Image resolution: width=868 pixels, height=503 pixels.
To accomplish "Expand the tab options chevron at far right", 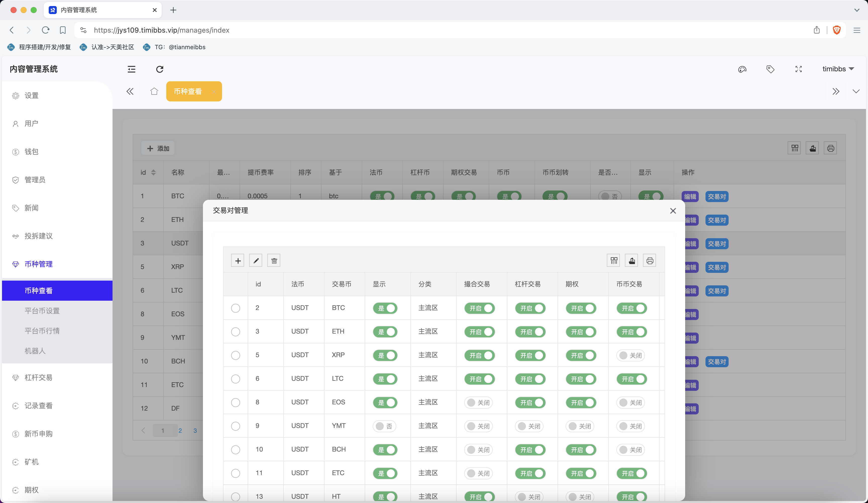I will [856, 92].
